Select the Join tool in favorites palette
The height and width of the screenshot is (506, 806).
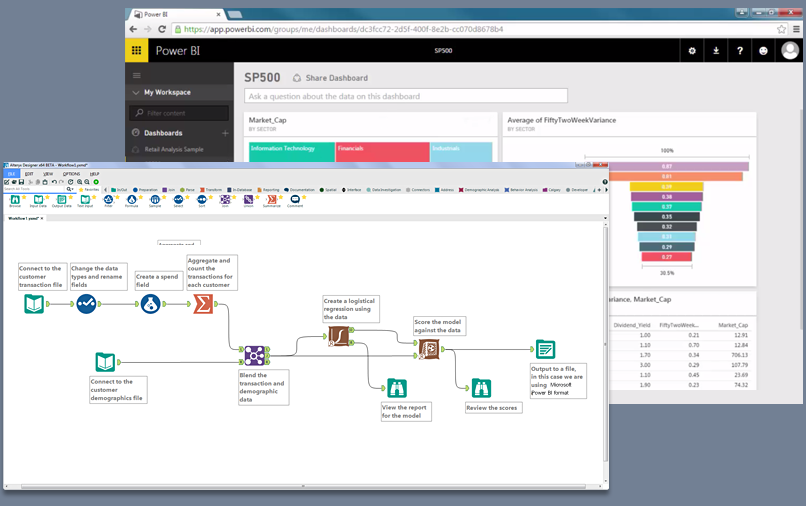[225, 200]
